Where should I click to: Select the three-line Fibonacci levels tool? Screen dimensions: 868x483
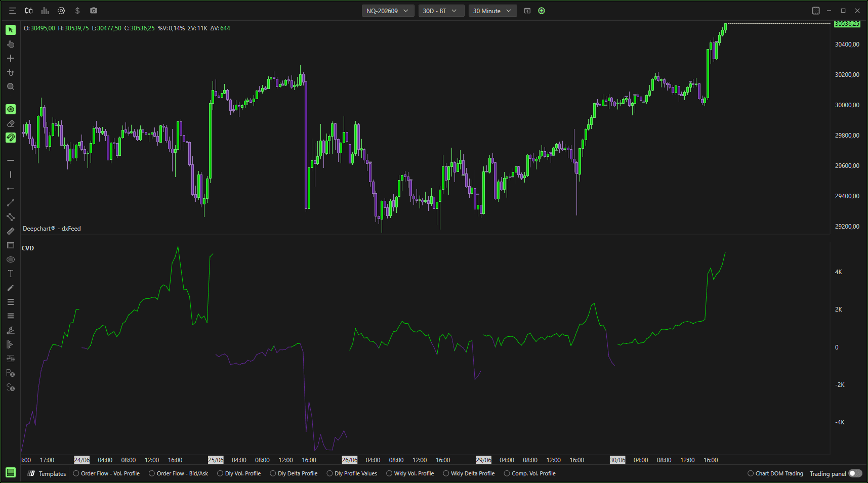[11, 302]
